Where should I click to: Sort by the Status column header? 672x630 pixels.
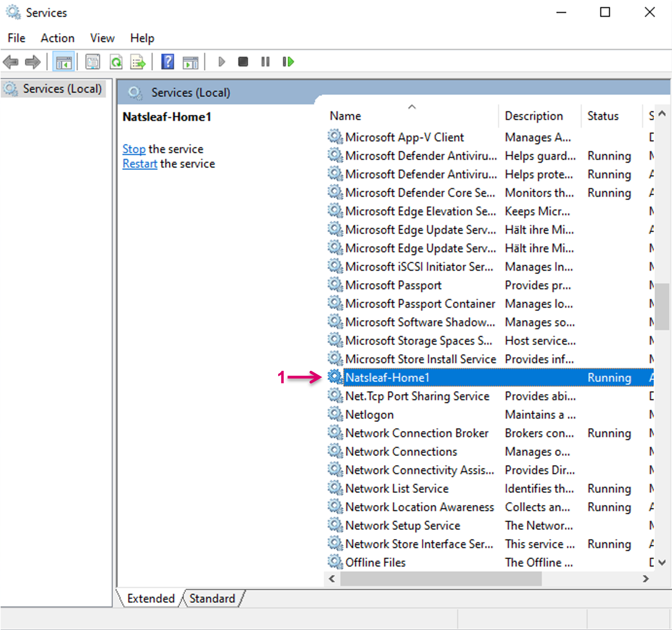[603, 116]
